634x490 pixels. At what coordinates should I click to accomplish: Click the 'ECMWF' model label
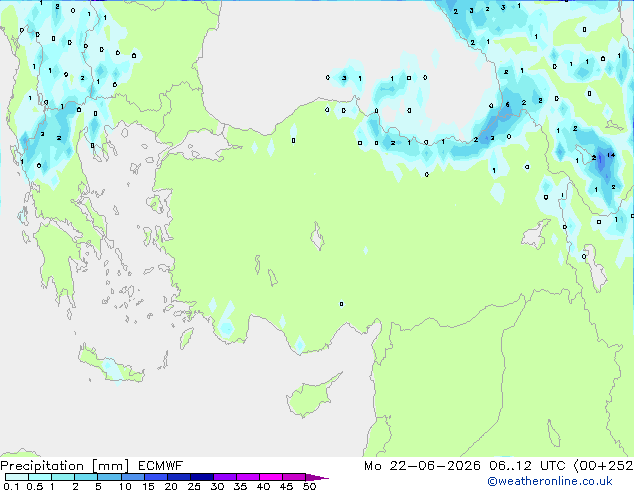click(161, 466)
